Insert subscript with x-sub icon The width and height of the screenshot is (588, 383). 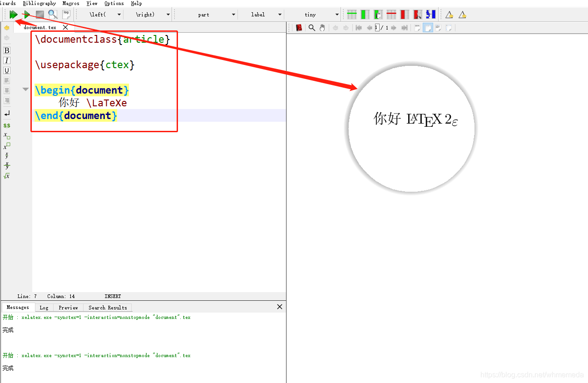(x=7, y=135)
